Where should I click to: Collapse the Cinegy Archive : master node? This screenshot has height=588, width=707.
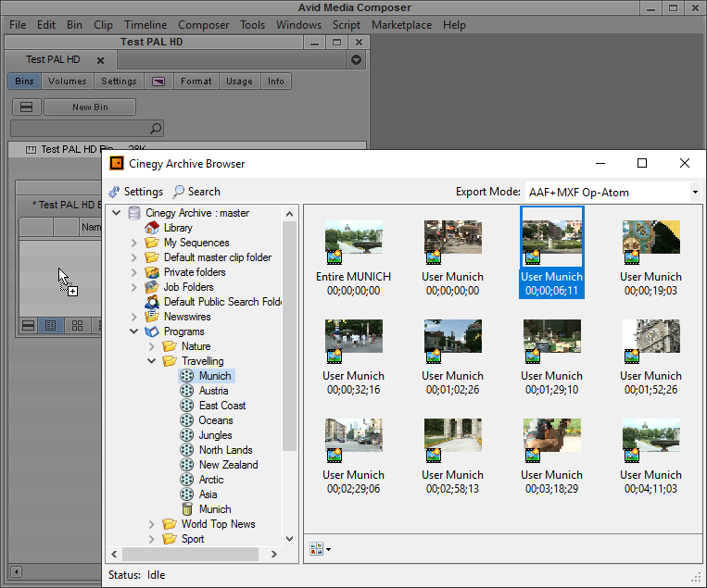pyautogui.click(x=117, y=213)
